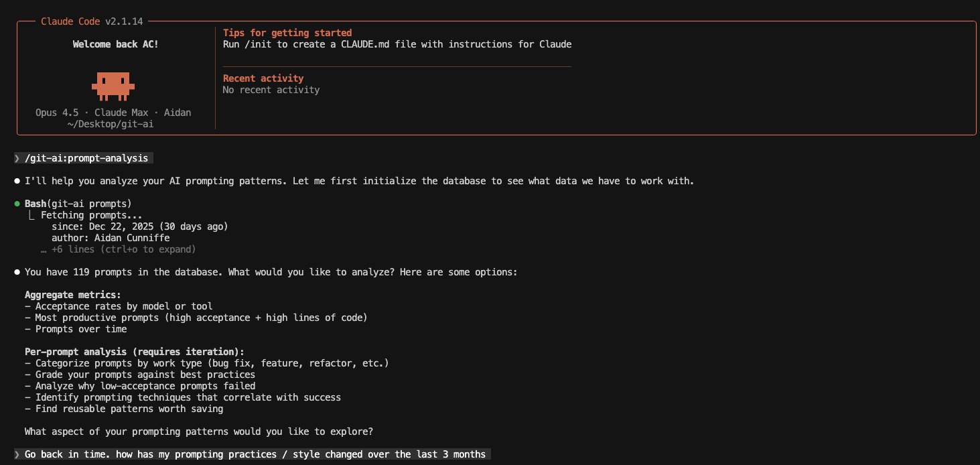Image resolution: width=980 pixels, height=465 pixels.
Task: Click the white bullet before "I'll help you"
Action: pos(17,181)
